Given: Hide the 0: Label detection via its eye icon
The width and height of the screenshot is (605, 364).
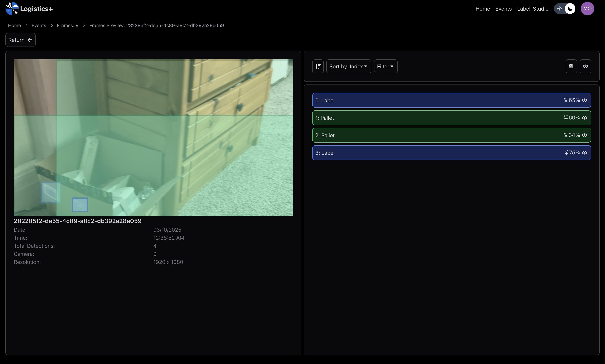Looking at the screenshot, I should pos(584,100).
